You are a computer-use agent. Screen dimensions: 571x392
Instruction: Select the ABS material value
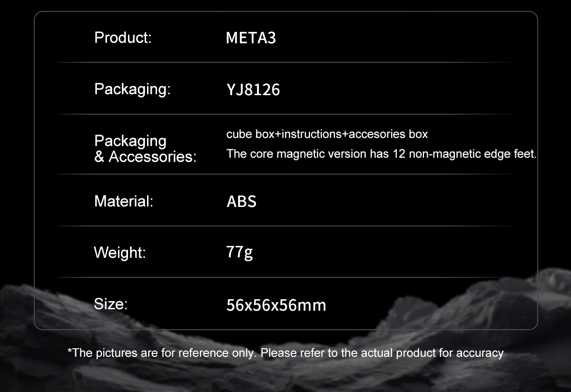pyautogui.click(x=241, y=201)
